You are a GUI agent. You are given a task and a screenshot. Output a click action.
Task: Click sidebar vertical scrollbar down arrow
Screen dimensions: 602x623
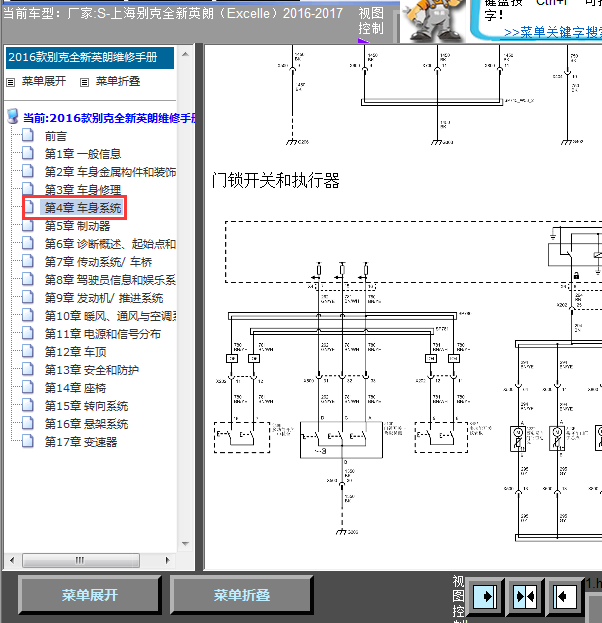coord(185,544)
